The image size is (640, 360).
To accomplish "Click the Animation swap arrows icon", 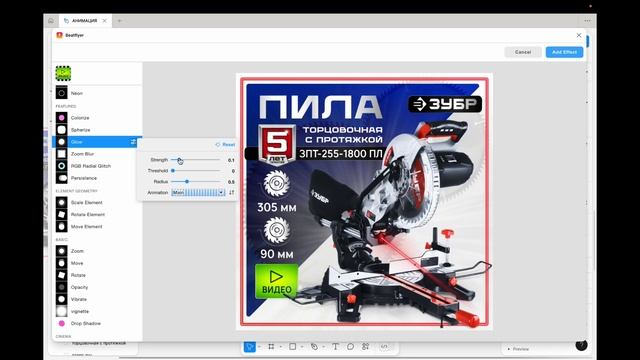I will [x=231, y=192].
